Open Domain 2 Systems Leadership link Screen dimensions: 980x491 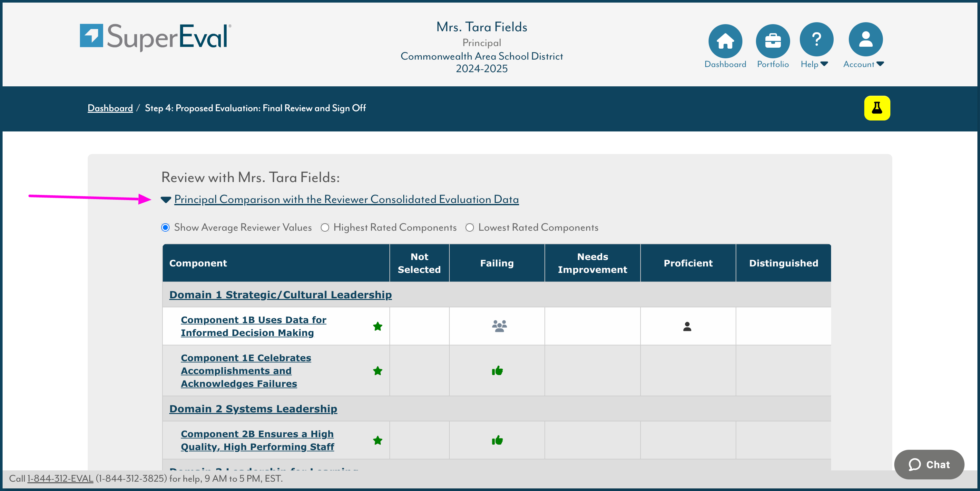coord(253,409)
